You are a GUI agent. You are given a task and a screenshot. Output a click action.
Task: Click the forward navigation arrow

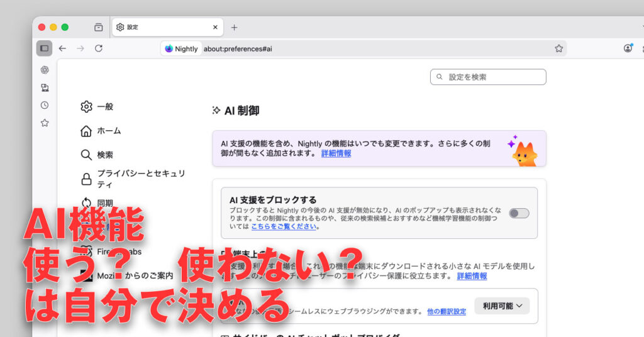(x=80, y=48)
